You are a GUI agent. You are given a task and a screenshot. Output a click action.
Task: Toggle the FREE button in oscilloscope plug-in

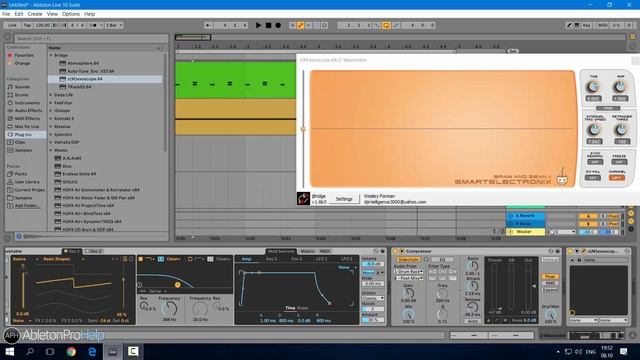coord(608,108)
